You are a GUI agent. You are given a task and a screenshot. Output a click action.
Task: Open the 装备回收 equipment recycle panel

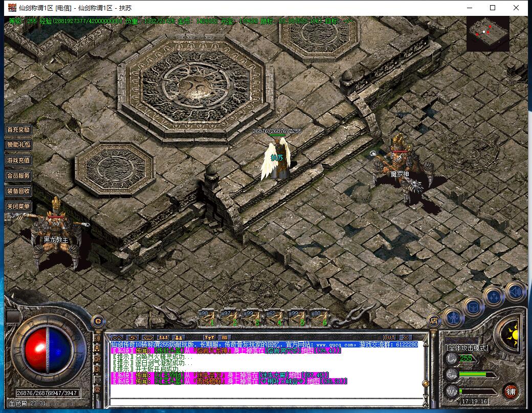click(18, 191)
